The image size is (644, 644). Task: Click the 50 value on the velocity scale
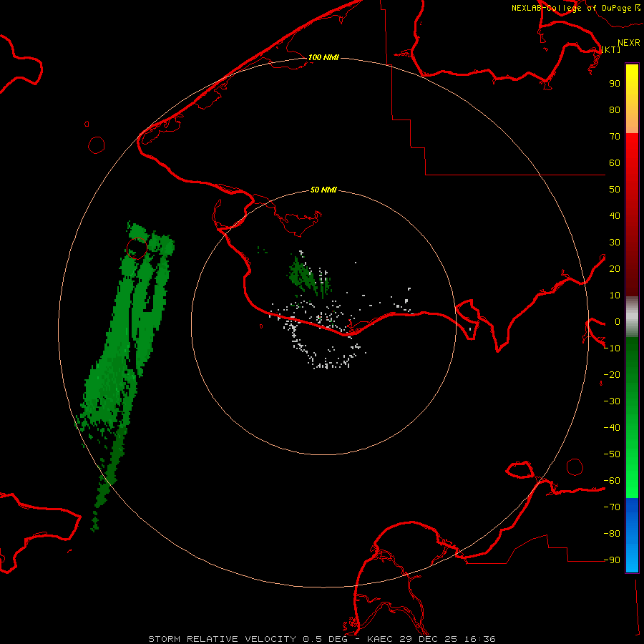[x=615, y=190]
